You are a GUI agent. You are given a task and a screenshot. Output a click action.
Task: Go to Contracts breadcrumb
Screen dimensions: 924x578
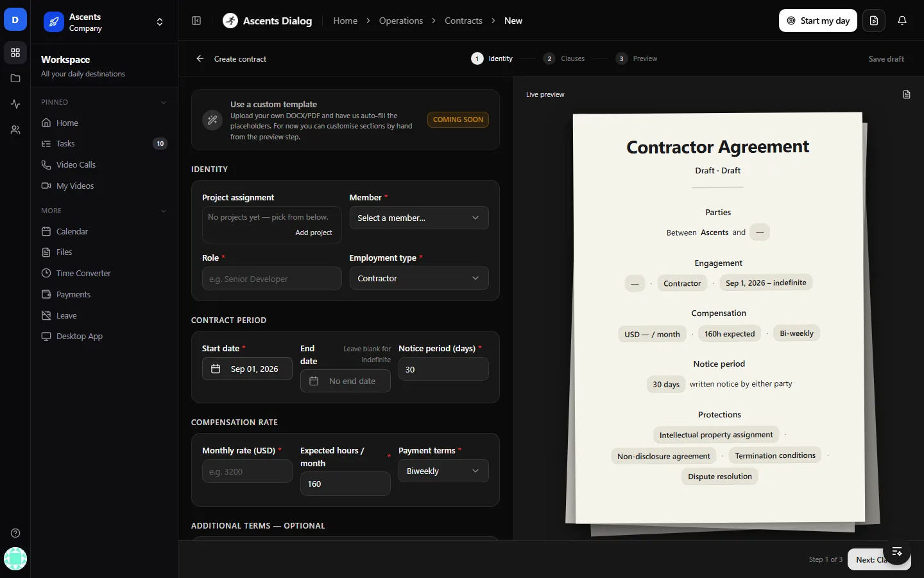463,21
